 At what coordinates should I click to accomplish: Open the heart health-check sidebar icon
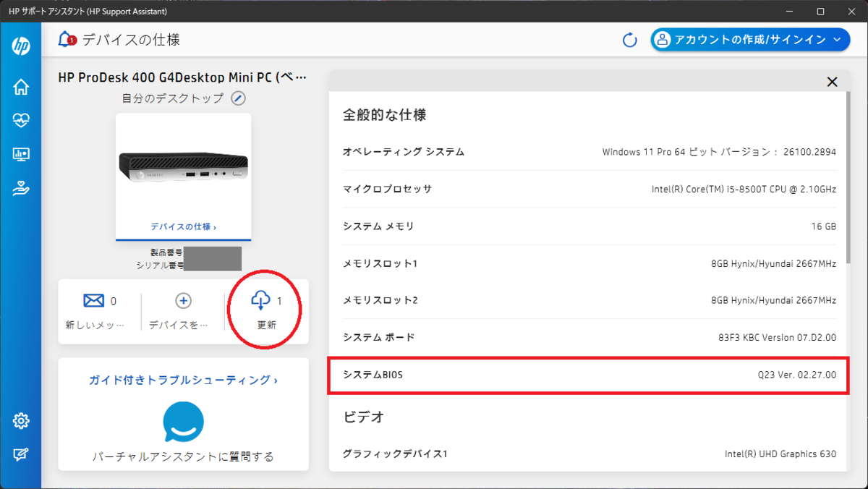click(x=21, y=121)
